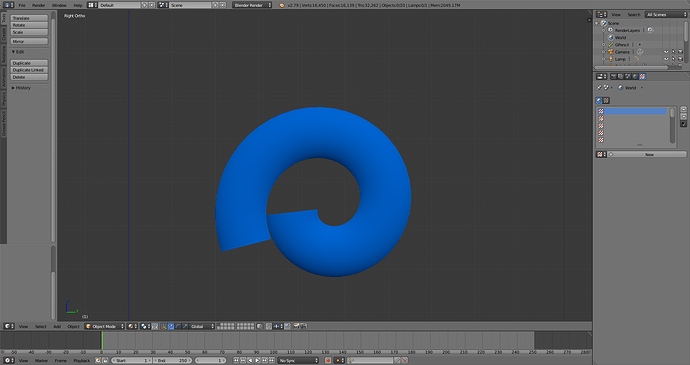Select the scale manipulator icon
690x365 pixels.
[x=185, y=326]
